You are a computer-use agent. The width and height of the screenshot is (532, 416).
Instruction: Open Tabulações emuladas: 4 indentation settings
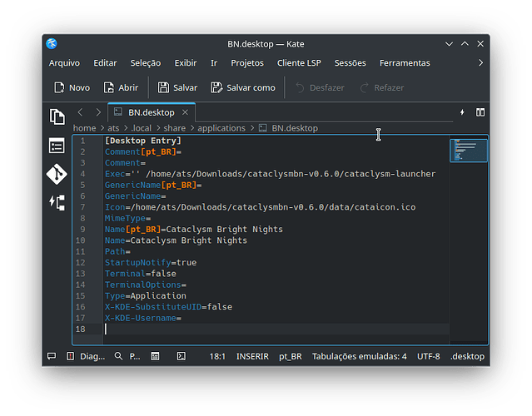pos(360,356)
